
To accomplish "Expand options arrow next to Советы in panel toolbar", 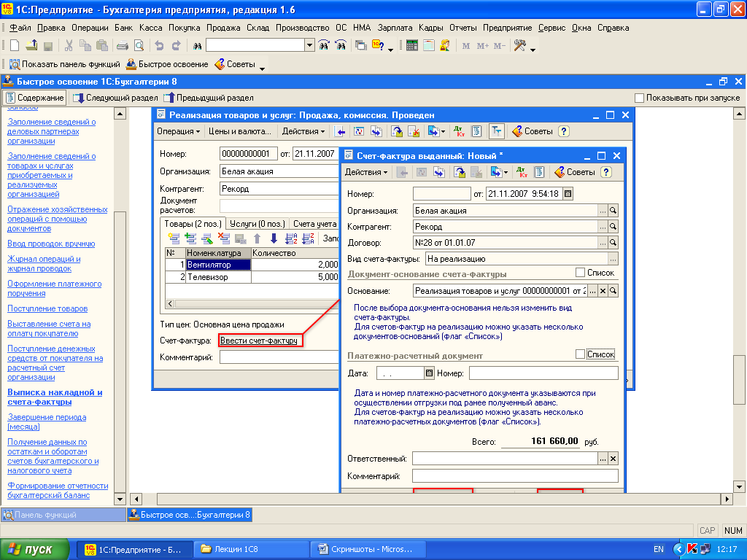I will click(262, 68).
